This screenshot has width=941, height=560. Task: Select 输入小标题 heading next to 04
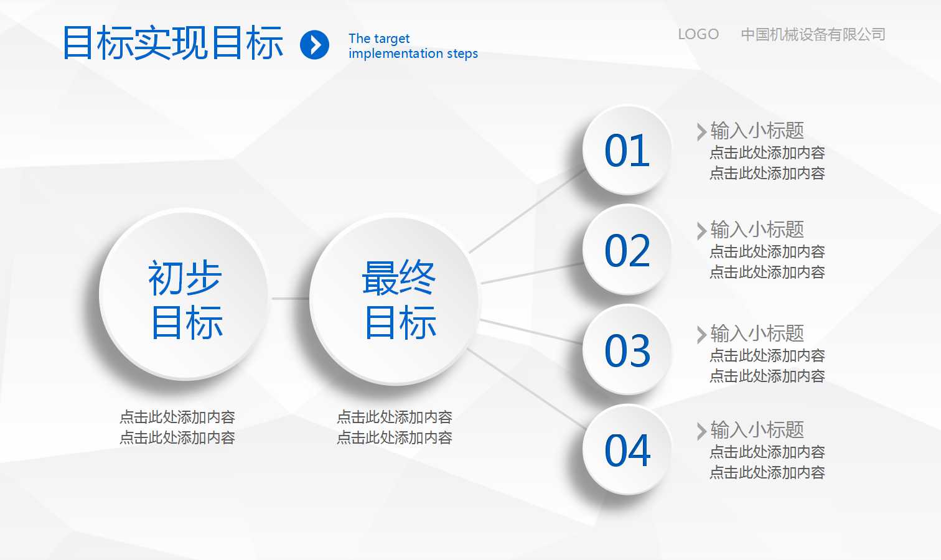(757, 430)
